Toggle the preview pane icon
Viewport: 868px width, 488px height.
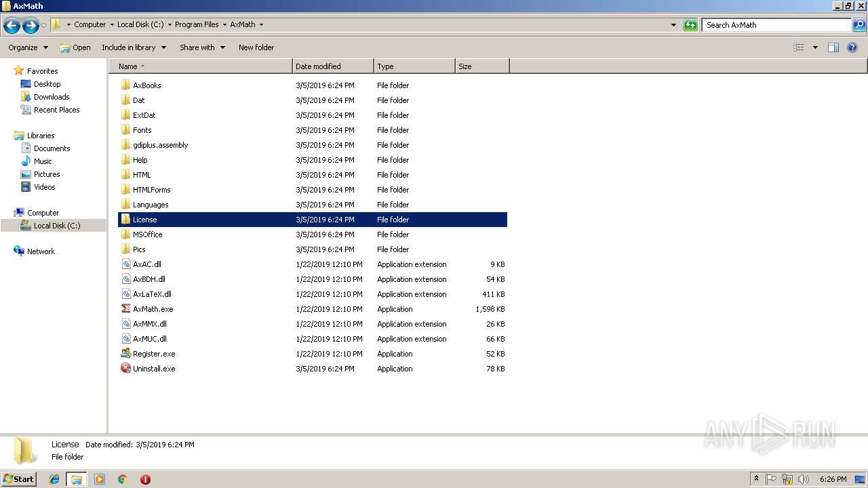[x=833, y=47]
